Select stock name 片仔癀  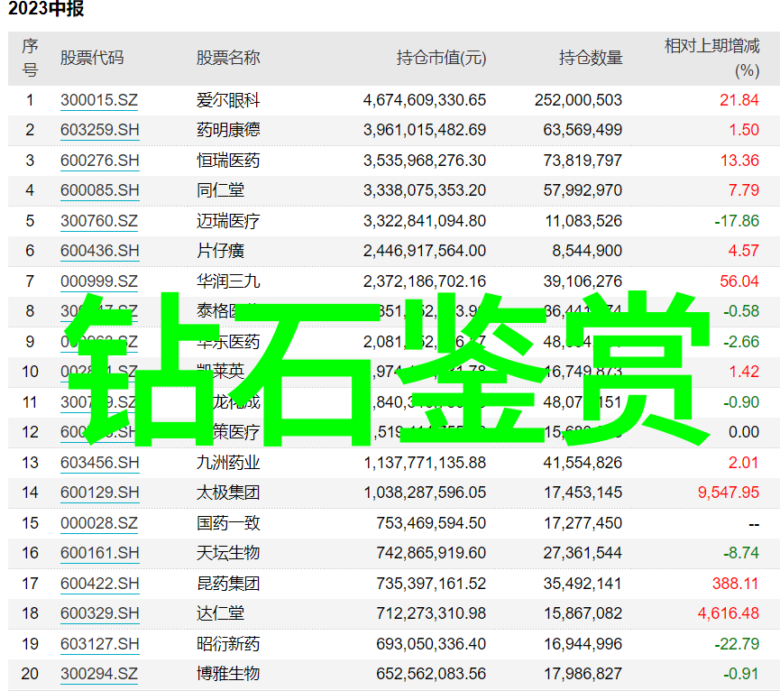coord(220,252)
